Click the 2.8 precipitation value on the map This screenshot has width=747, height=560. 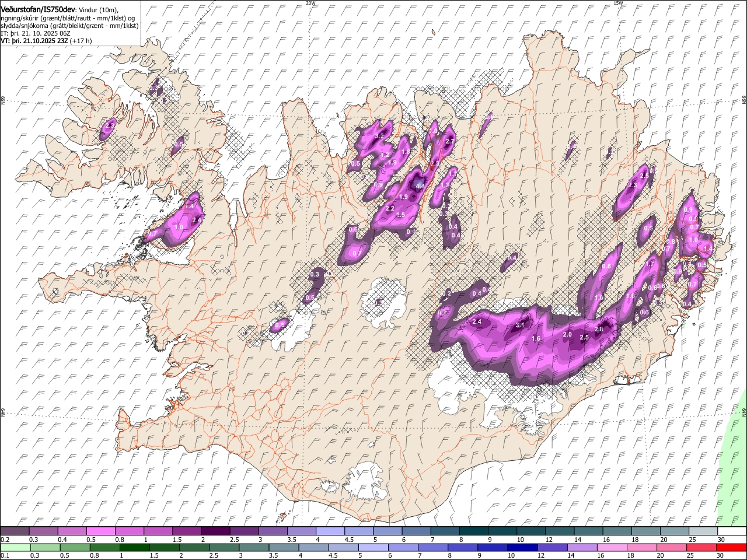pos(598,330)
